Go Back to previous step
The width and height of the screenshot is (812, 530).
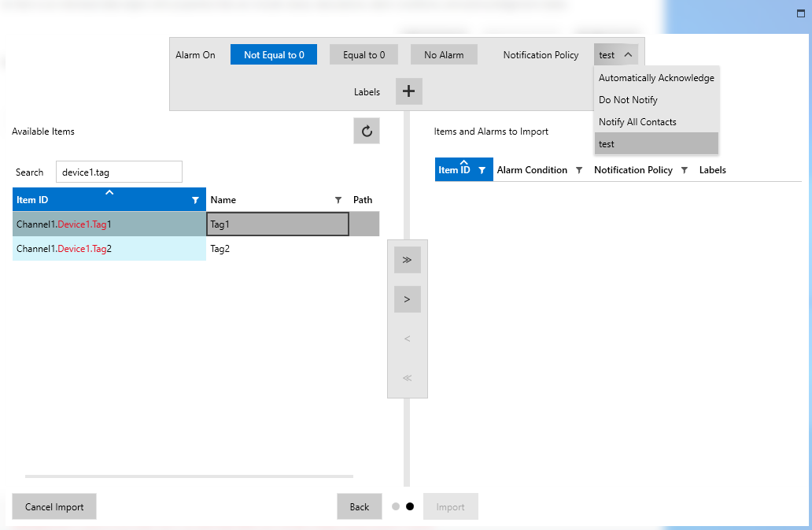click(360, 506)
